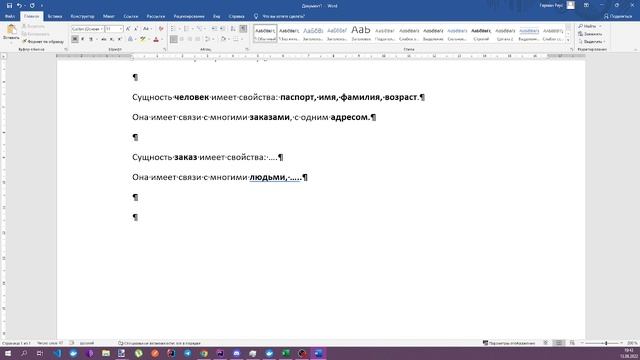Toggle left paragraph alignment
This screenshot has width=640, height=360.
tap(173, 39)
